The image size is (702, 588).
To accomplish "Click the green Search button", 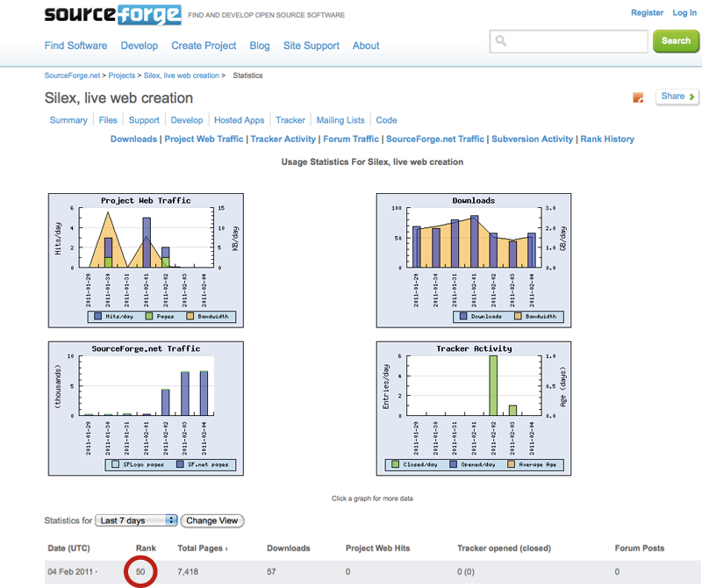I will tap(676, 40).
